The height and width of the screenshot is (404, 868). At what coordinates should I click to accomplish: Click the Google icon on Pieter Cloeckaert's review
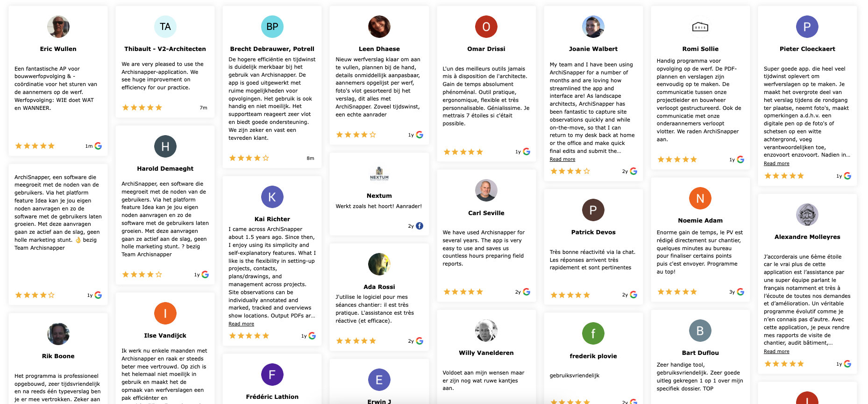pyautogui.click(x=847, y=176)
